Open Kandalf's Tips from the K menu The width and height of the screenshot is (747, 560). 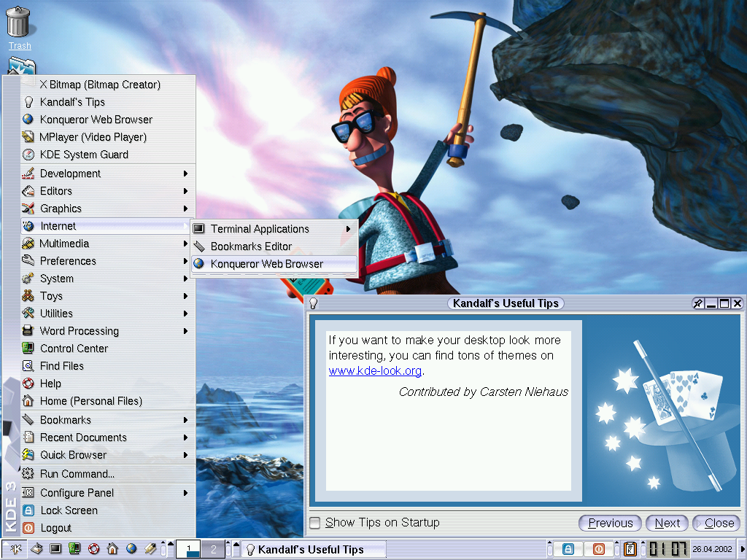click(108, 102)
